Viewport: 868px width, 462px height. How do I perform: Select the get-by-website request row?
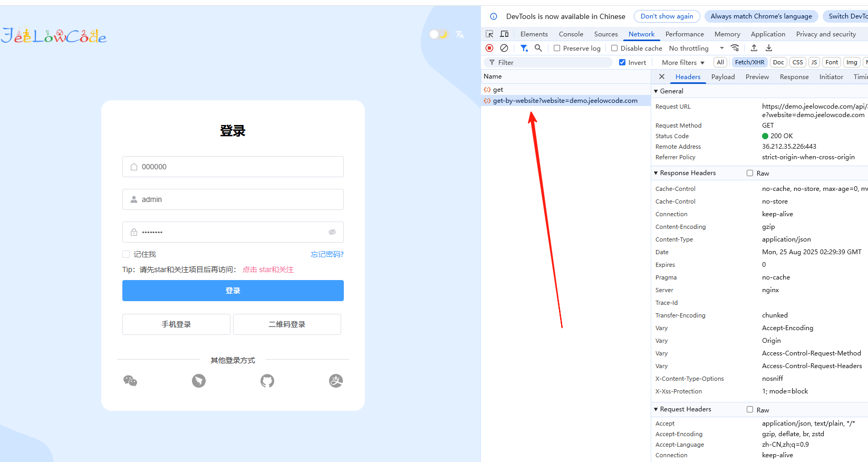click(x=566, y=101)
